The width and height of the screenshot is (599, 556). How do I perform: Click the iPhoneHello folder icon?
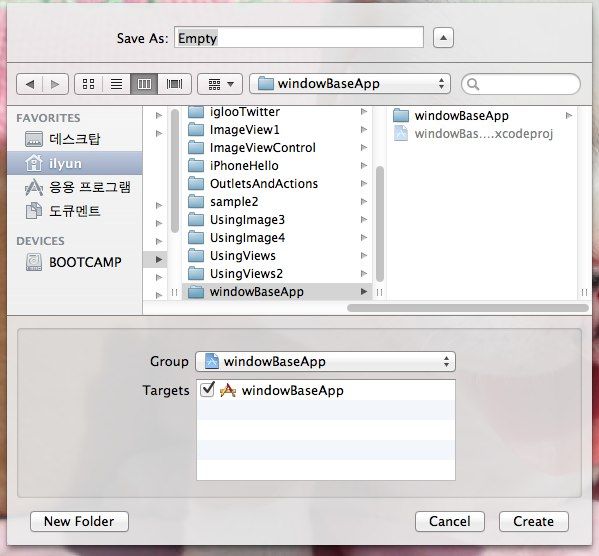click(196, 165)
